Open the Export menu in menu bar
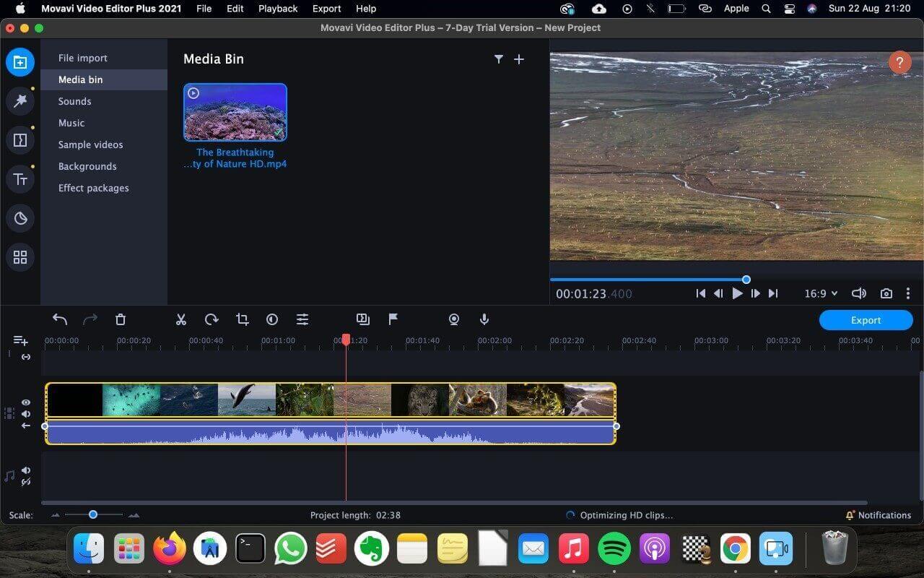924x578 pixels. pyautogui.click(x=326, y=9)
